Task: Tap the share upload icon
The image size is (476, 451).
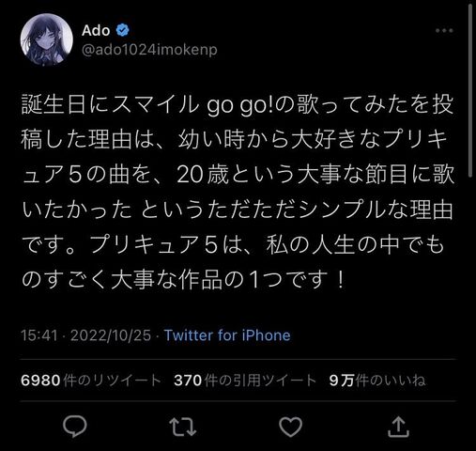Action: pyautogui.click(x=398, y=427)
